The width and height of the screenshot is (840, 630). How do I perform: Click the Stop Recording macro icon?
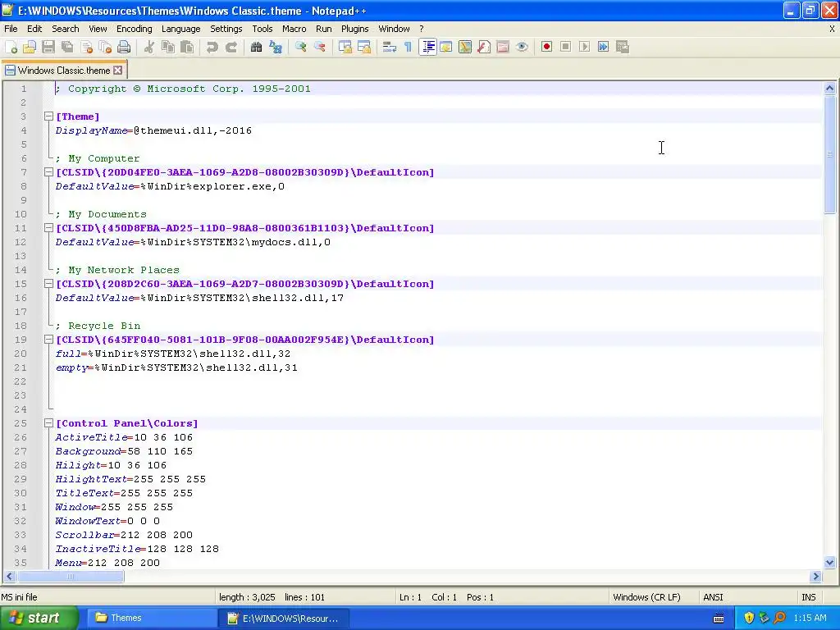pyautogui.click(x=566, y=47)
